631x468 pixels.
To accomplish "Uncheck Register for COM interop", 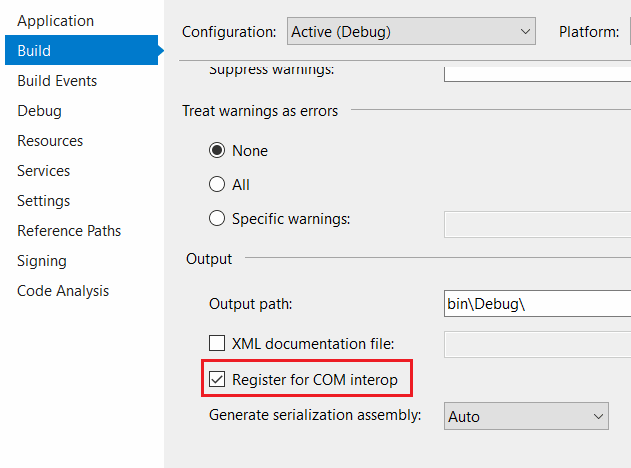I will (217, 379).
